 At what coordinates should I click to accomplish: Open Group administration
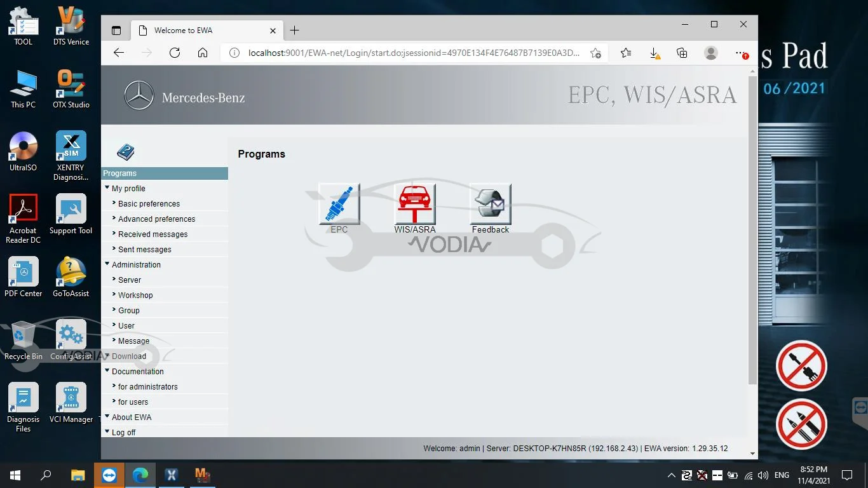(128, 311)
